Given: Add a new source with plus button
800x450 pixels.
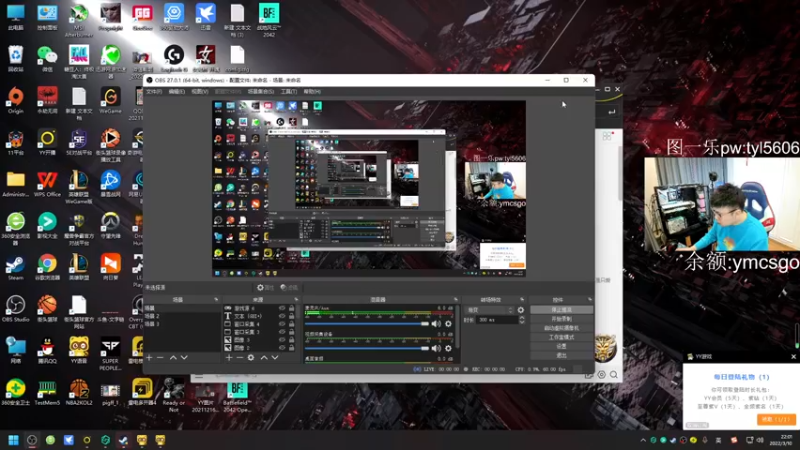Looking at the screenshot, I should pos(229,358).
